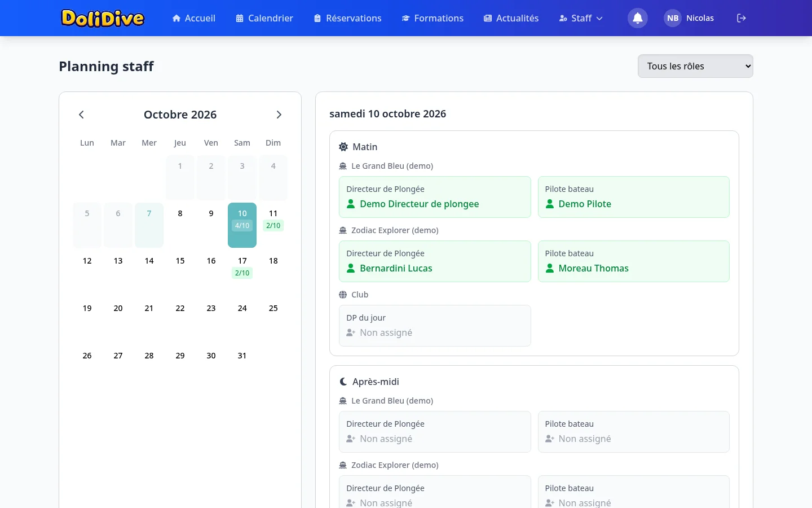Click the NB user avatar

point(673,18)
